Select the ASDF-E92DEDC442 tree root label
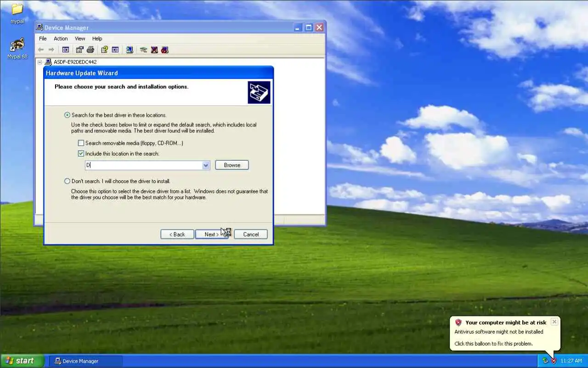Image resolution: width=588 pixels, height=368 pixels. pos(75,62)
